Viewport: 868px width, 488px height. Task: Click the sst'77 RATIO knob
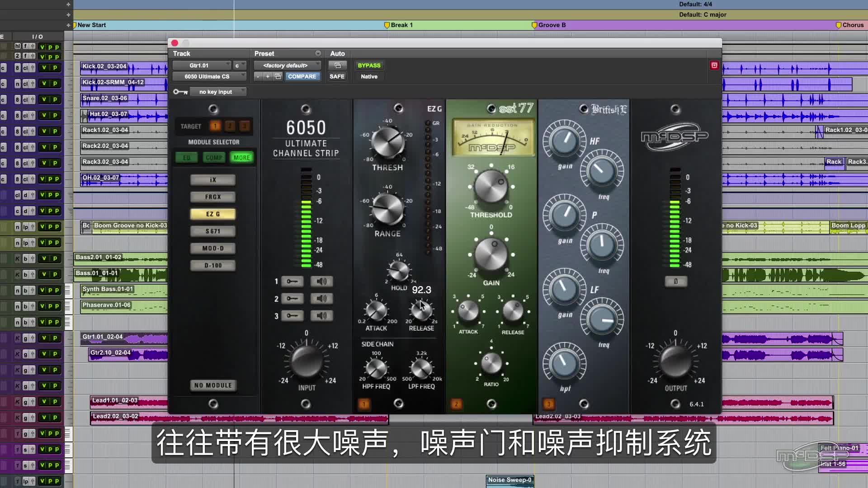[491, 364]
